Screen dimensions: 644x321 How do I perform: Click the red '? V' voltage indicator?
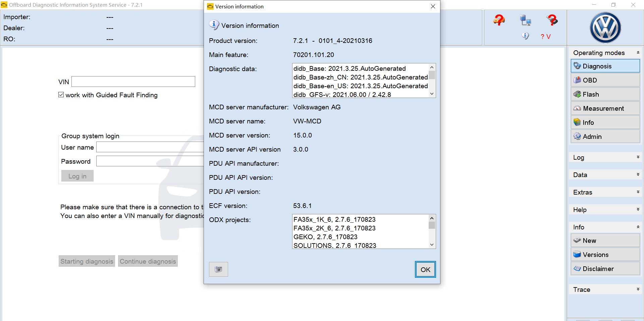tap(546, 37)
